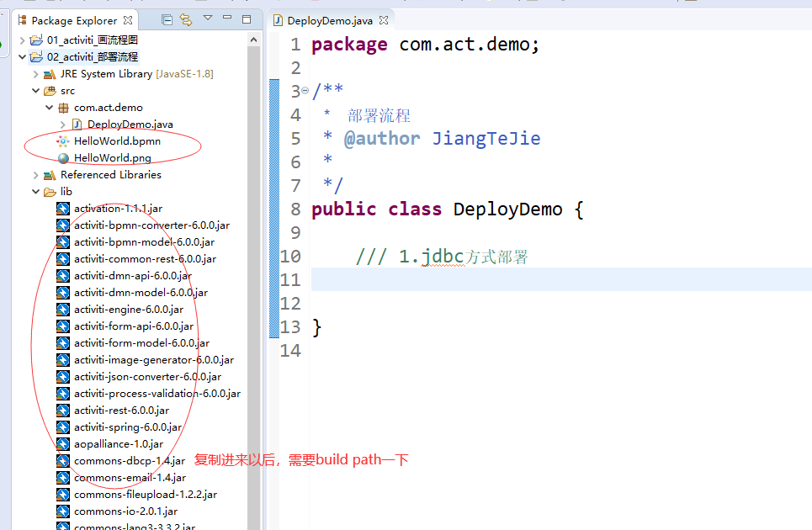The height and width of the screenshot is (530, 812).
Task: Select activiti-dmn-model-6.0.0.jar
Action: pyautogui.click(x=141, y=293)
